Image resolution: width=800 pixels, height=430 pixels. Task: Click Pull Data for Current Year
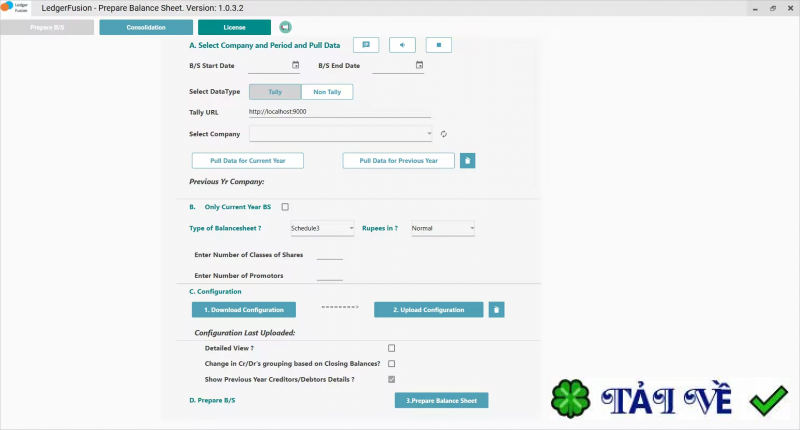click(247, 161)
